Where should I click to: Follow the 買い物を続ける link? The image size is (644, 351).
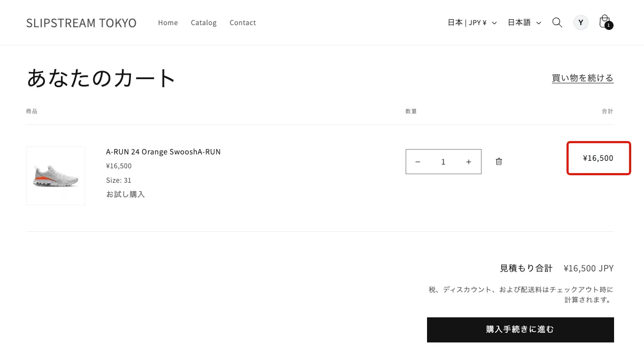click(x=583, y=78)
